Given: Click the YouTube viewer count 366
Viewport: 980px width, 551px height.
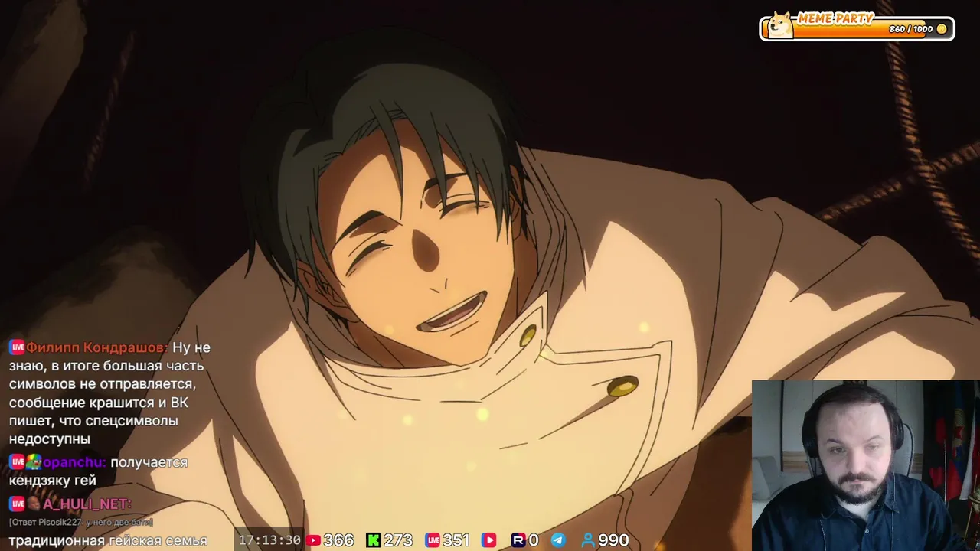Looking at the screenshot, I should pos(338,540).
